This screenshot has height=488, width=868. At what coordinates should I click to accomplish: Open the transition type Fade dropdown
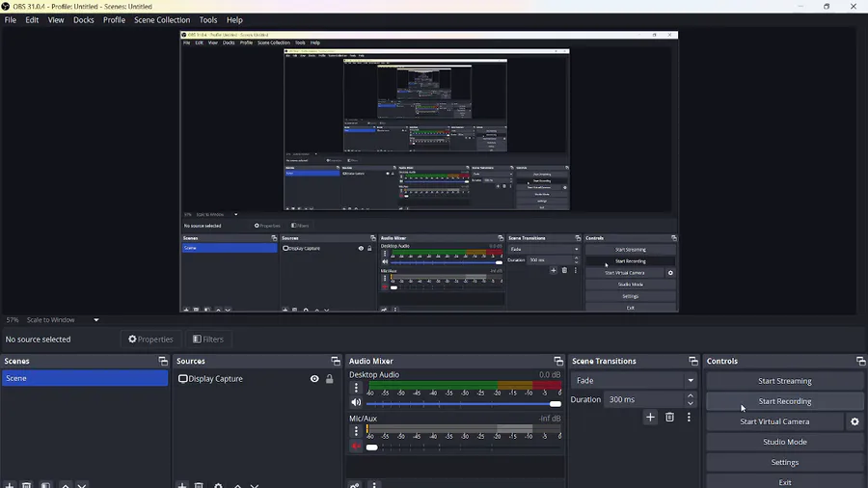click(635, 381)
